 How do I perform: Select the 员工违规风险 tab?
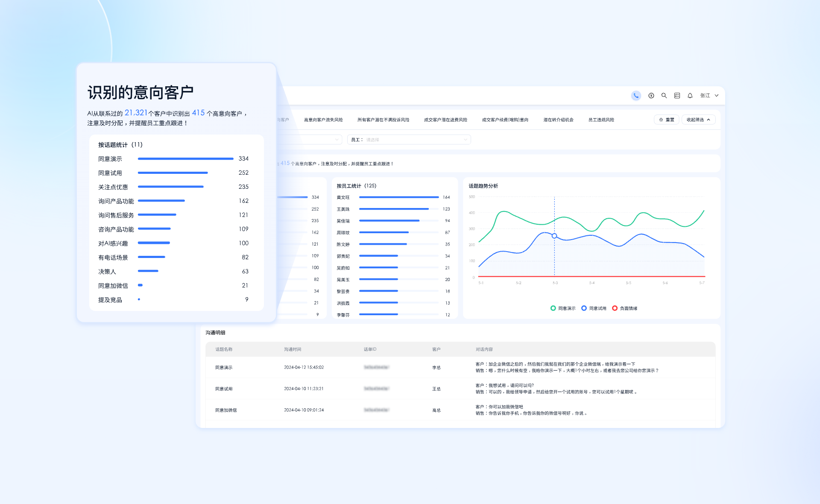point(601,120)
